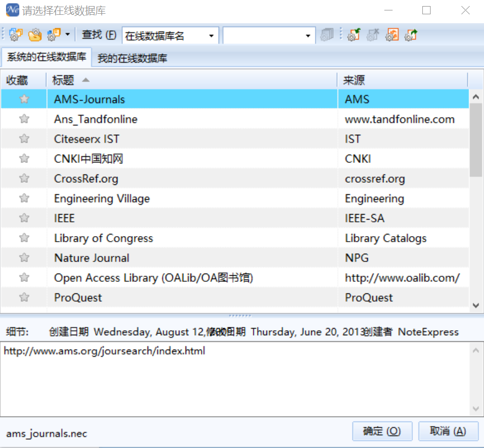484x448 pixels.
Task: Open the 在线数据库名 search field dropdown
Action: (x=211, y=36)
